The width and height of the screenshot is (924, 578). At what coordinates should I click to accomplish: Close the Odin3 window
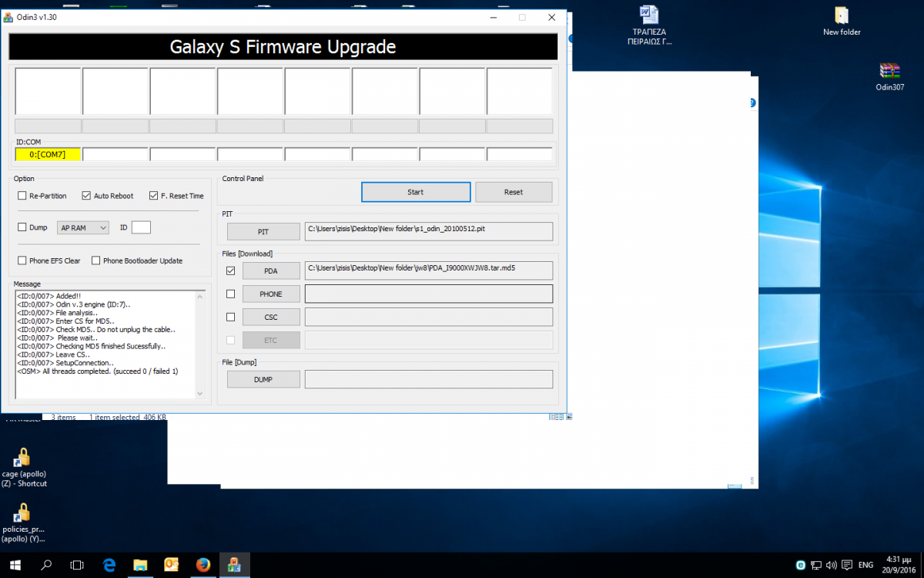point(551,17)
